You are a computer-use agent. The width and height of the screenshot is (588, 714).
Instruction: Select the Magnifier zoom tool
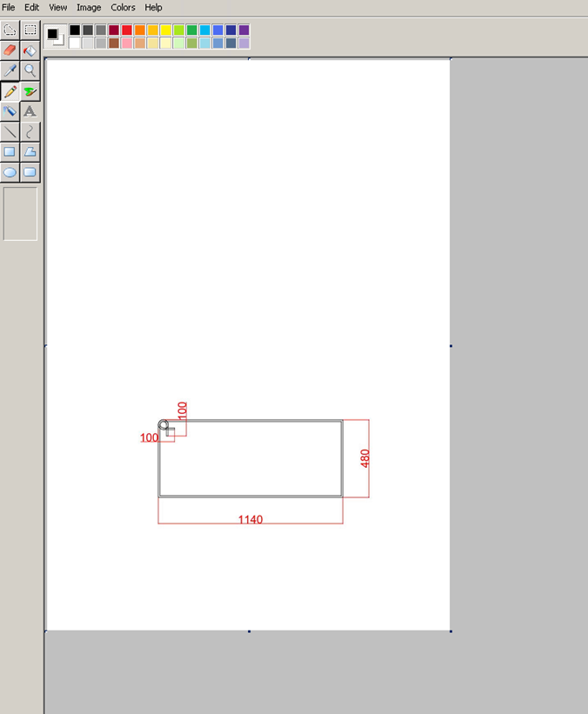(x=30, y=70)
